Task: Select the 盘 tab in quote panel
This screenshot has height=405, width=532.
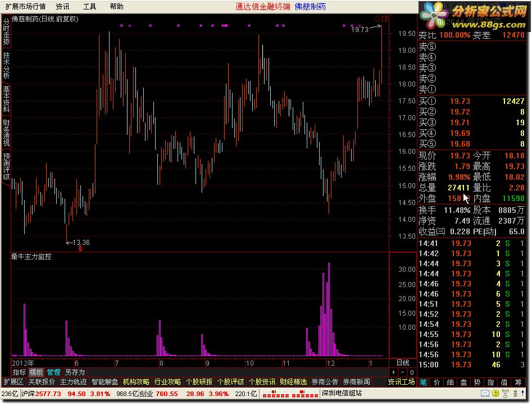Action: click(464, 383)
